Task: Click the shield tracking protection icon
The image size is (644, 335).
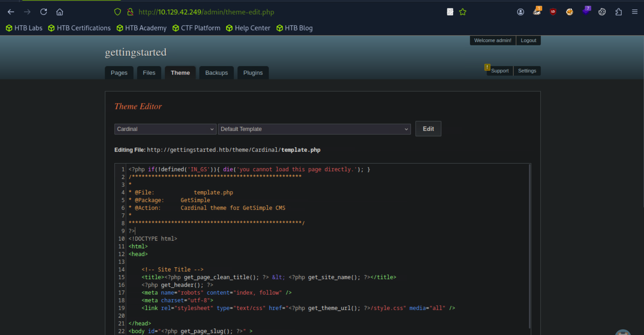Action: [117, 12]
